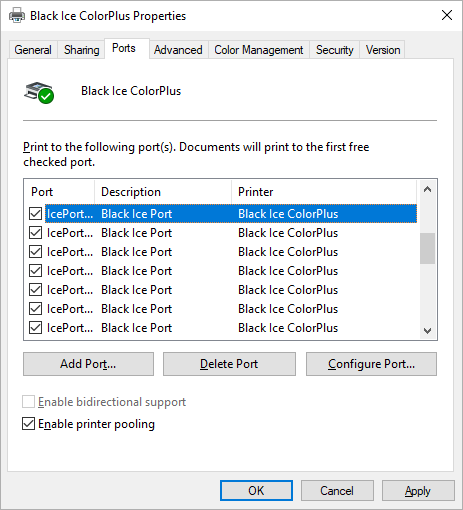Click Add Port... button
This screenshot has height=510, width=463.
[x=88, y=364]
